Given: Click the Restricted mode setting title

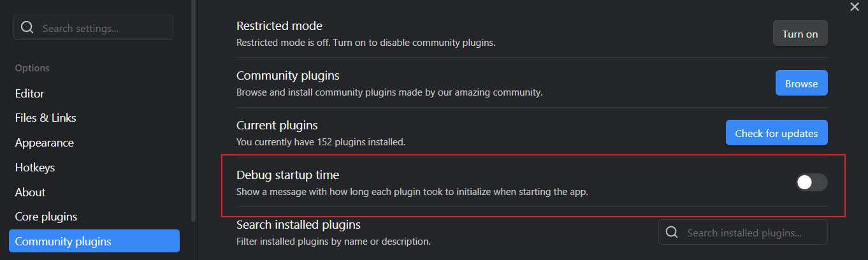Looking at the screenshot, I should tap(279, 26).
